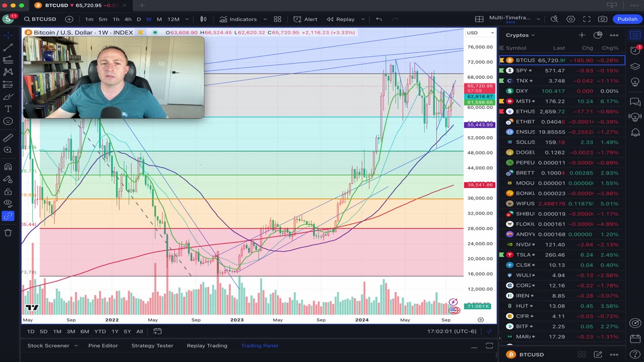The height and width of the screenshot is (362, 644).
Task: Open the Indicators dialog
Action: [x=238, y=19]
